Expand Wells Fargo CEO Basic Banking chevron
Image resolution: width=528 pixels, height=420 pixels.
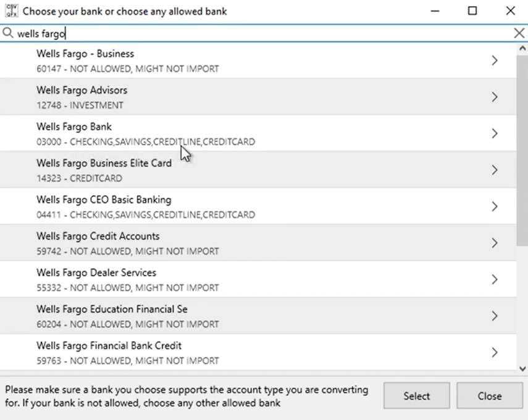[x=494, y=206]
